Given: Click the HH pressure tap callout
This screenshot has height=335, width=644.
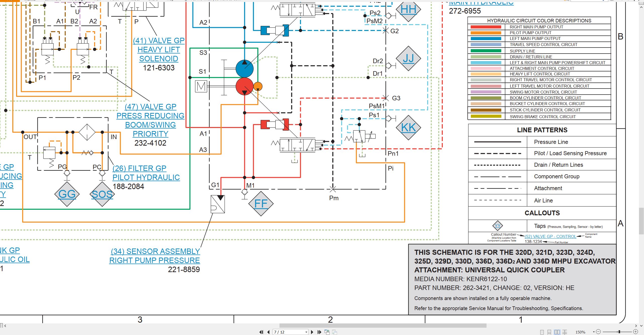Looking at the screenshot, I should (408, 10).
